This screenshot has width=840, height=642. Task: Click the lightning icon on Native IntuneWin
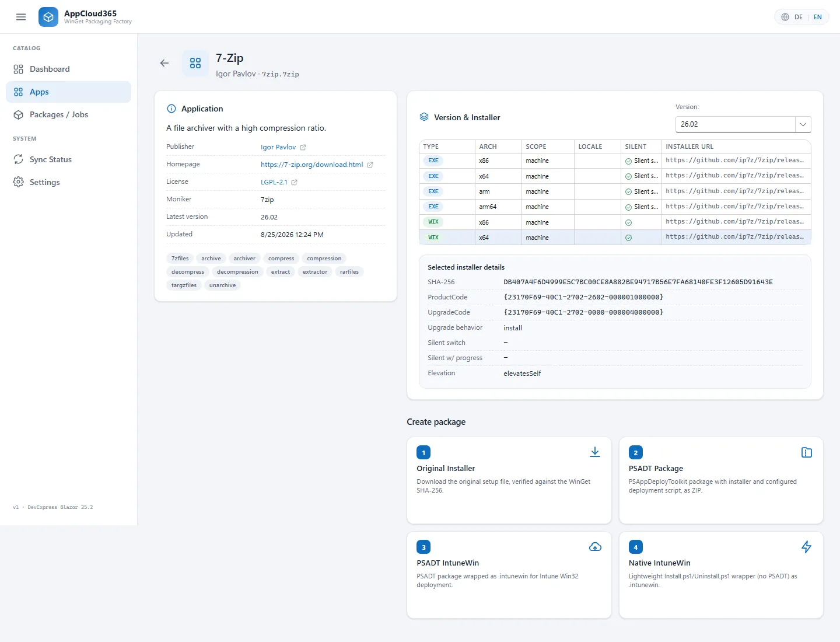tap(807, 547)
